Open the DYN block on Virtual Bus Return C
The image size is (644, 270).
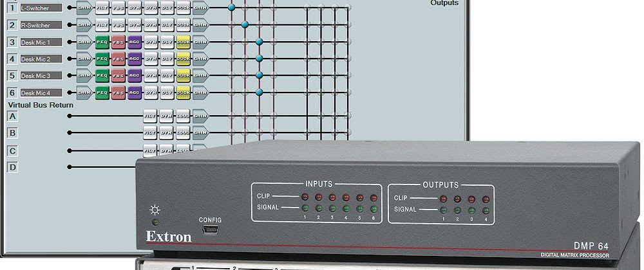pos(166,150)
